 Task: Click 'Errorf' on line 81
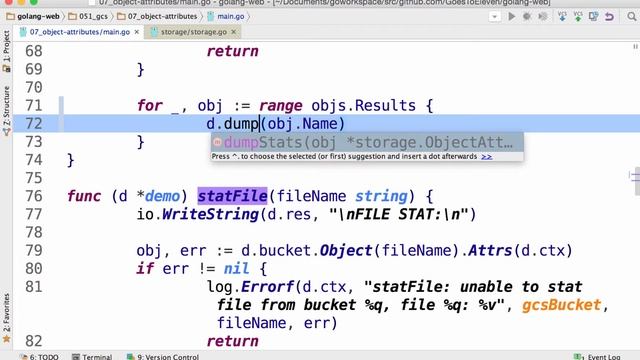(x=267, y=287)
